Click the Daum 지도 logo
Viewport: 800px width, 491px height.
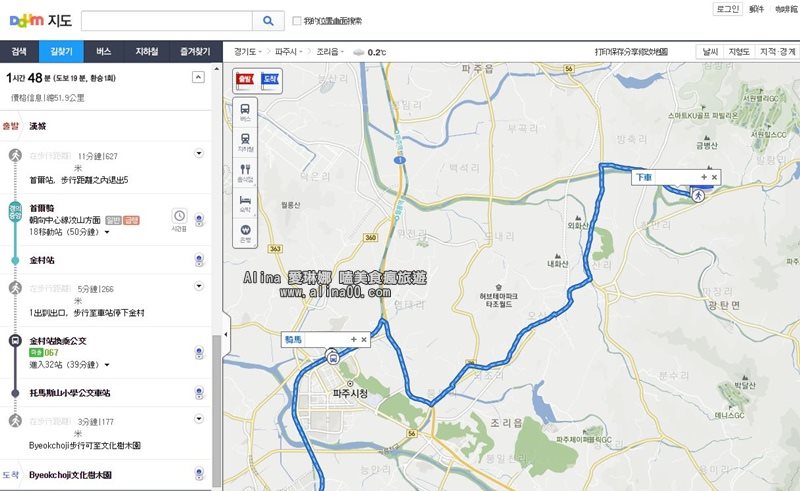tap(41, 21)
